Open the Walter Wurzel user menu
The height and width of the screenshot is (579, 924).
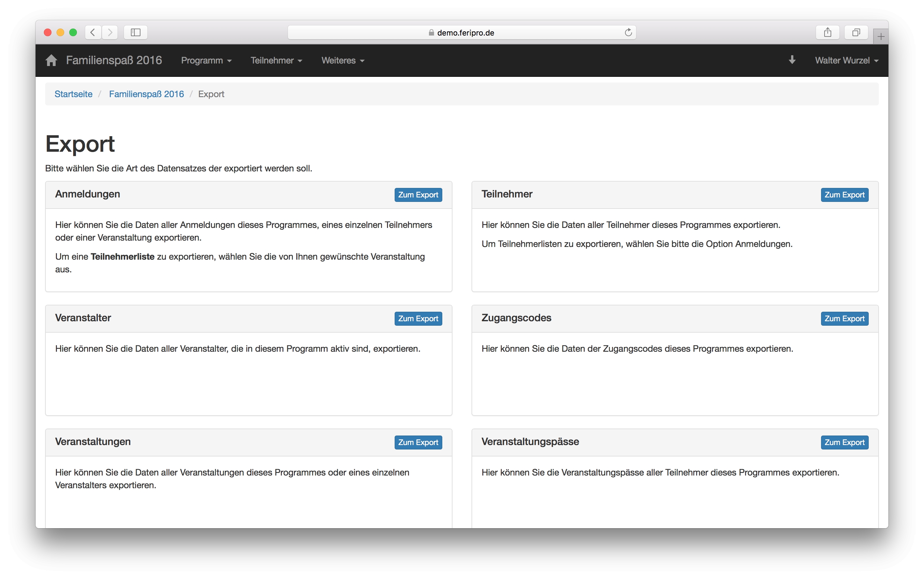pyautogui.click(x=846, y=61)
